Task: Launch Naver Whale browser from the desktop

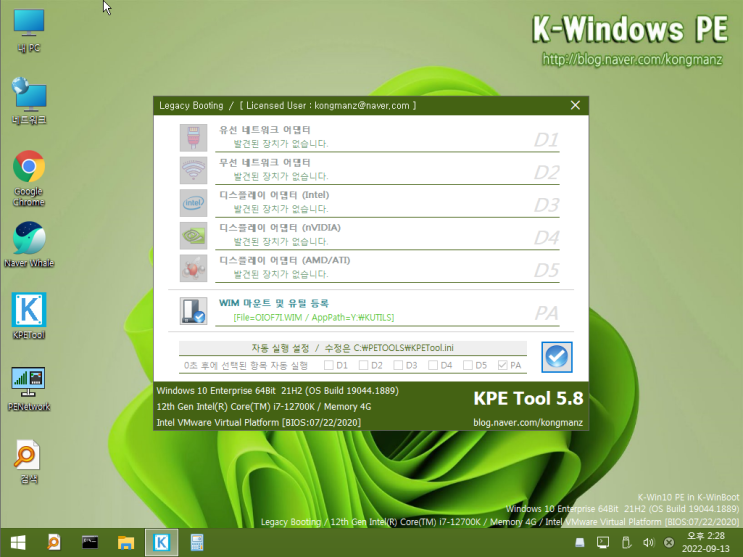Action: (28, 245)
